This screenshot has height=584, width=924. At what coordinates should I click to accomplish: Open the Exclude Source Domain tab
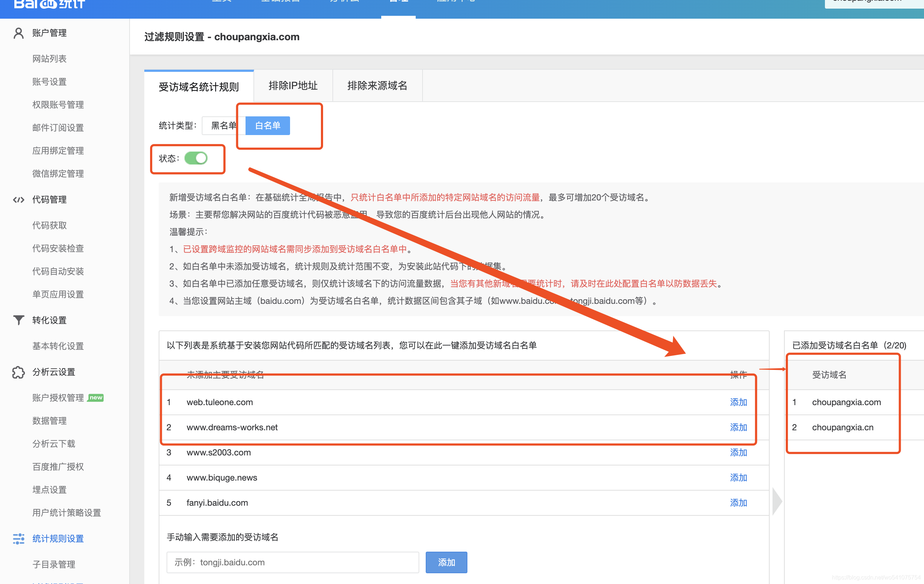coord(377,85)
